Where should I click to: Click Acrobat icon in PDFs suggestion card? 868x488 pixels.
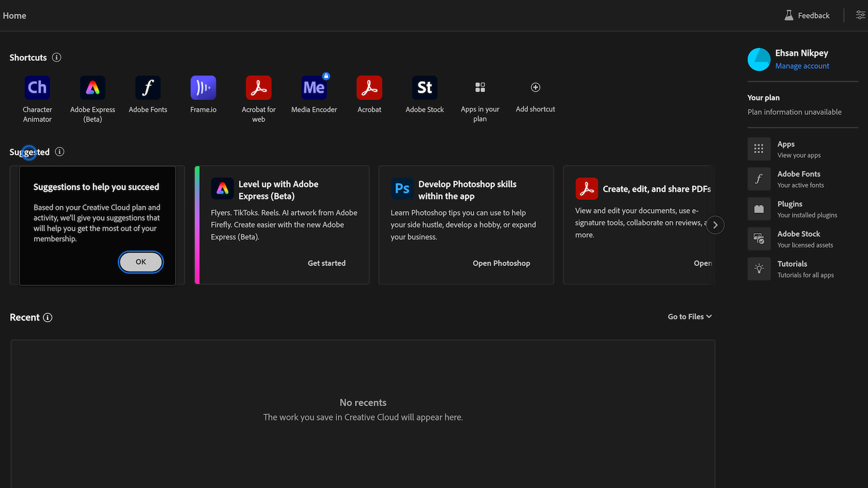[x=586, y=189]
